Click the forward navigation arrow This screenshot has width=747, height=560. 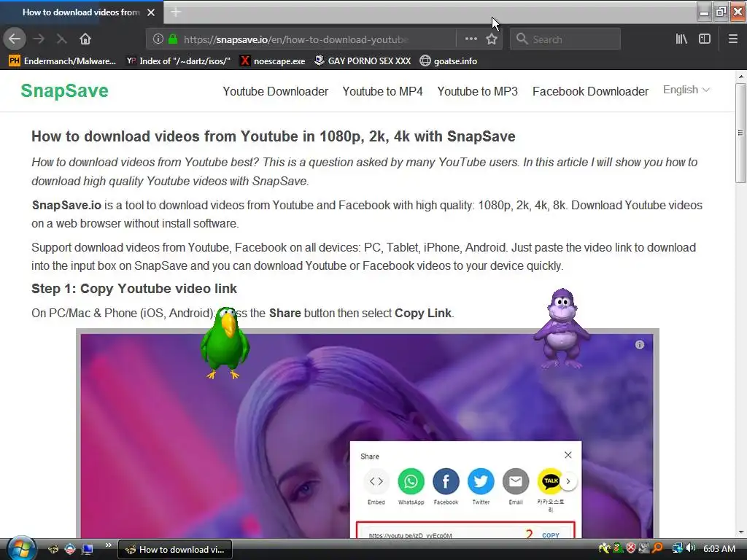(x=39, y=39)
